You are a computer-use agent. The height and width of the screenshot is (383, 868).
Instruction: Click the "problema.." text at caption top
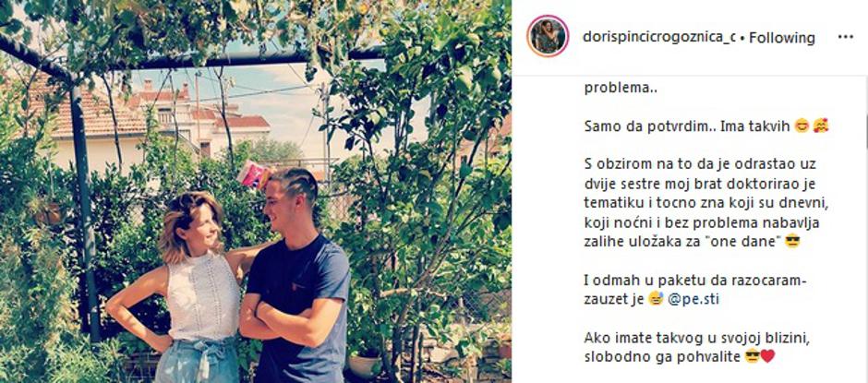click(x=614, y=88)
